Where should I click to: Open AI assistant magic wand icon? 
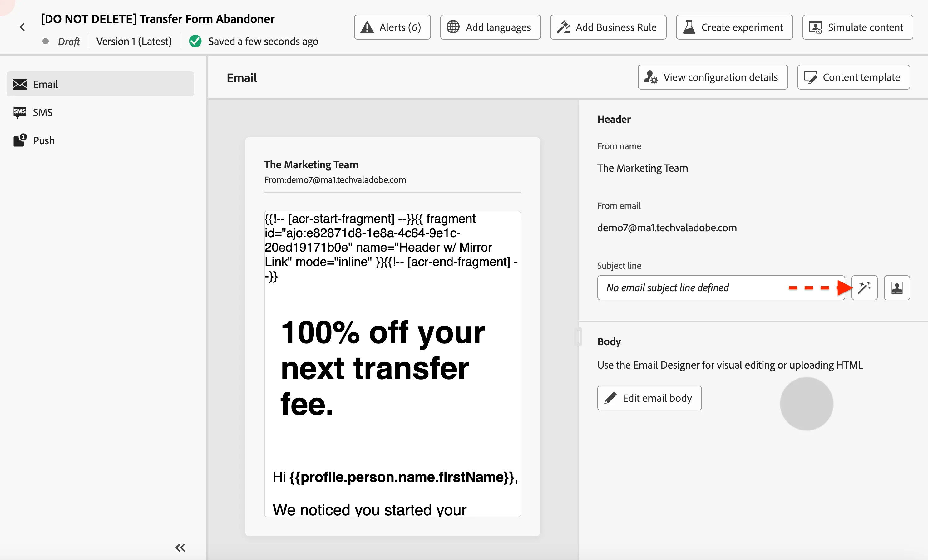click(x=864, y=288)
